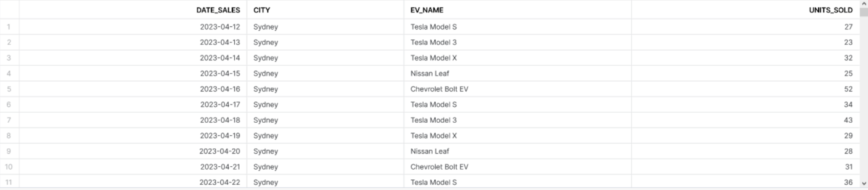Click the 2023-04-21 date cell
Screen dimensions: 868x190
[x=133, y=167]
